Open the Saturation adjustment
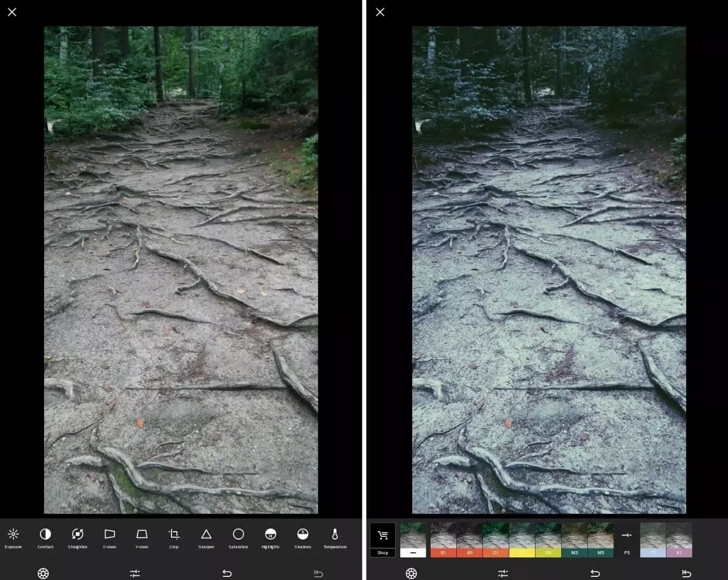The image size is (728, 580). [x=238, y=537]
